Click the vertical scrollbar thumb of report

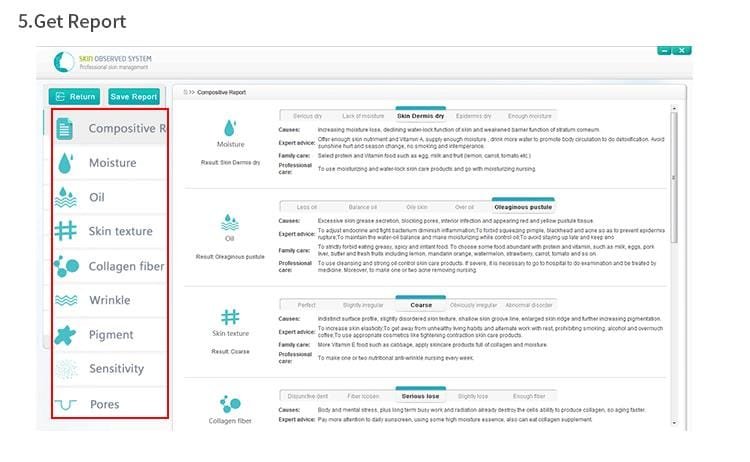click(674, 178)
